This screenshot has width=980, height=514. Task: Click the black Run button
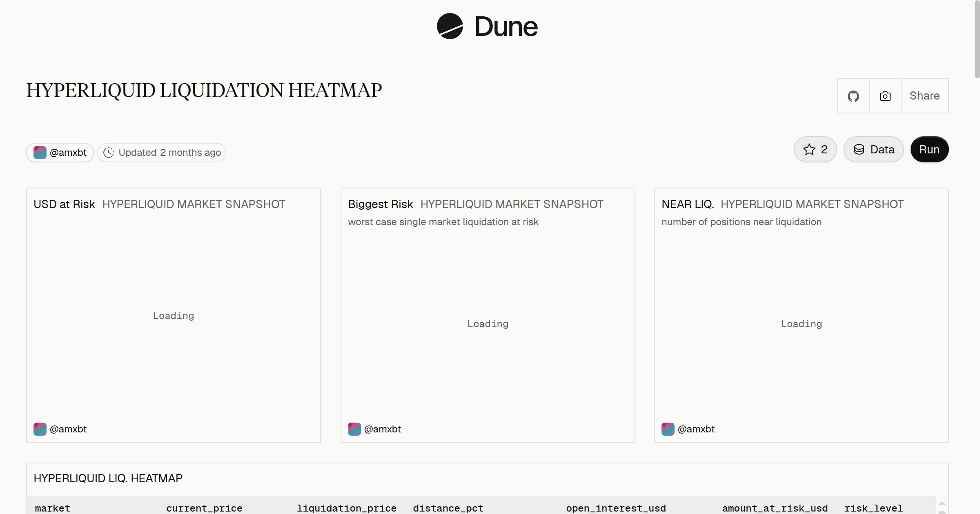pos(929,149)
